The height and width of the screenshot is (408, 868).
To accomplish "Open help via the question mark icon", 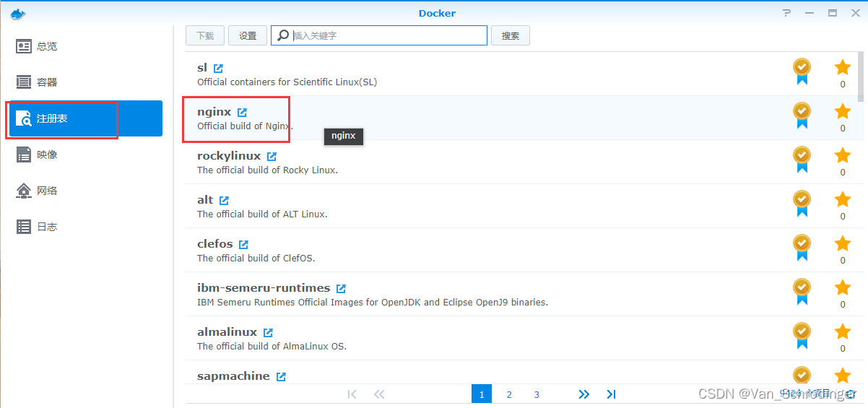I will pos(786,13).
